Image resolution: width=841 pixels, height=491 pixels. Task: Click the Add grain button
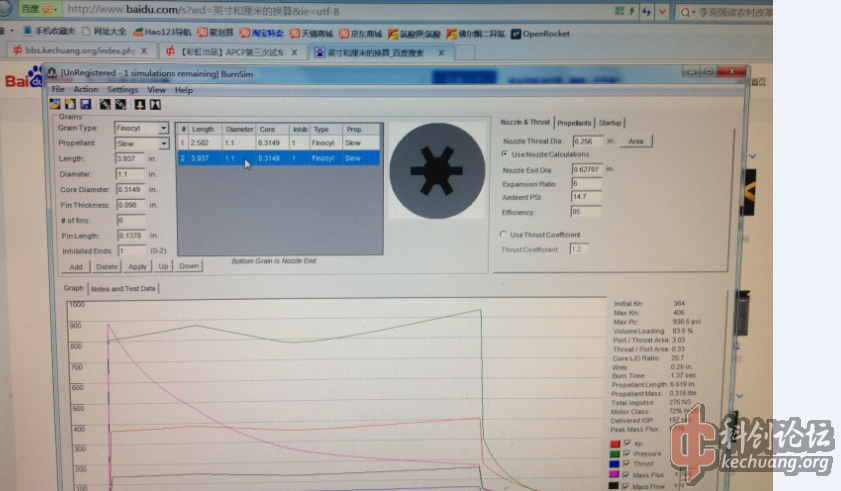(76, 267)
